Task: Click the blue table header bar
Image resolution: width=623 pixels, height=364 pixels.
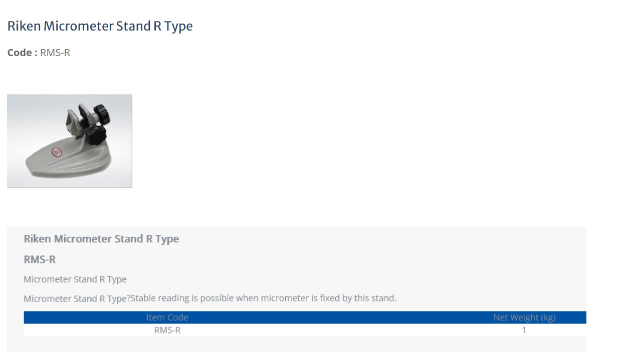Action: 305,317
